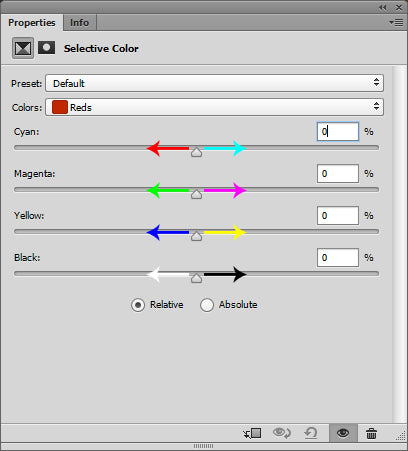The width and height of the screenshot is (408, 451).
Task: Click the panel resize grip at bottom
Action: 203,446
